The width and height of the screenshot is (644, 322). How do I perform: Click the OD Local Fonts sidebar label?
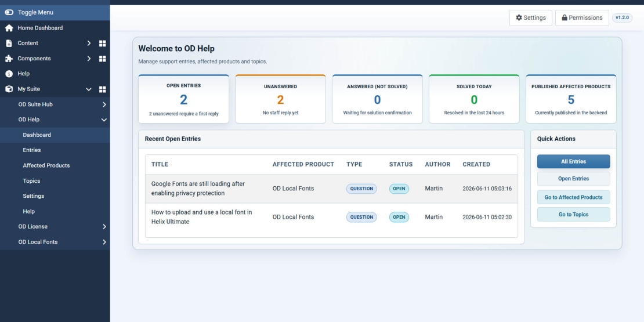point(38,242)
